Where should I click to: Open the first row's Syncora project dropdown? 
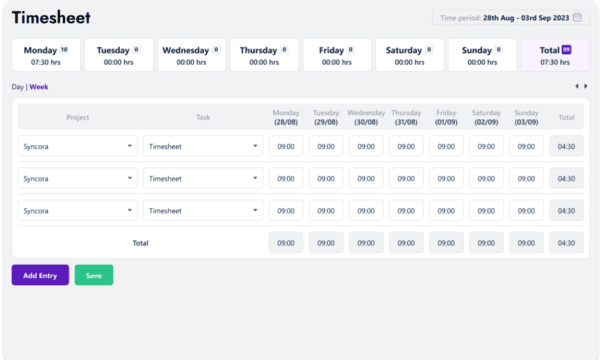(78, 146)
